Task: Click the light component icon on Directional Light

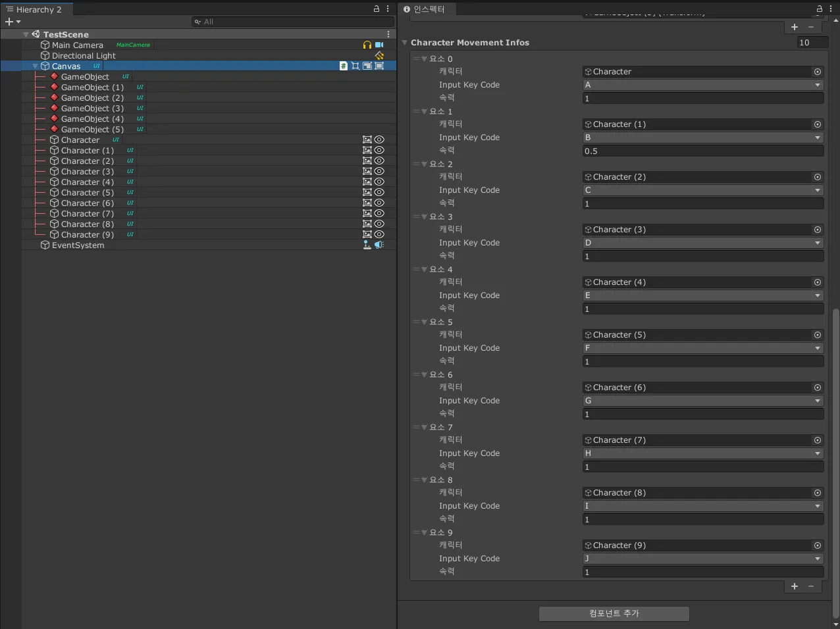Action: (x=379, y=55)
